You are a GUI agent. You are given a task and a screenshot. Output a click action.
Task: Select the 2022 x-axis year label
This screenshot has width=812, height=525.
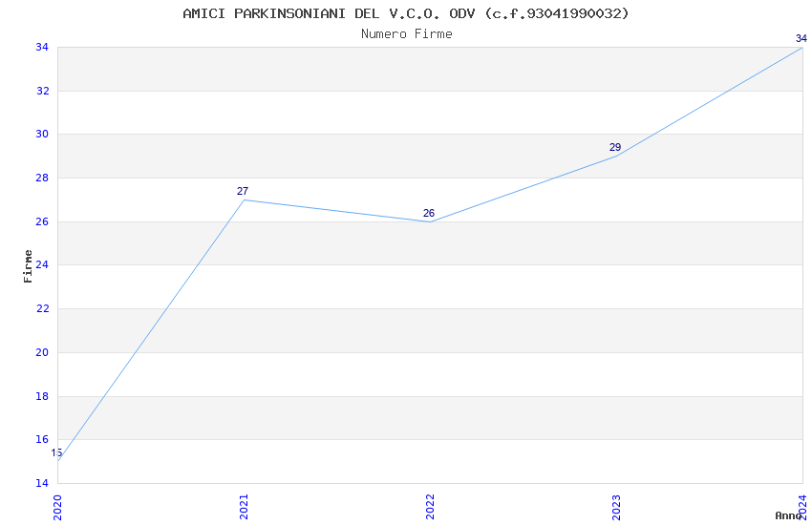430,508
